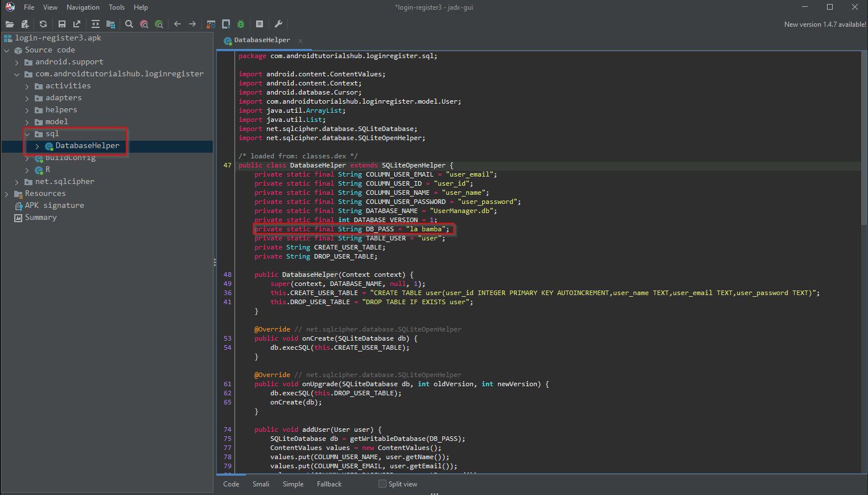This screenshot has height=495, width=868.
Task: Expand the R class node
Action: coord(27,170)
